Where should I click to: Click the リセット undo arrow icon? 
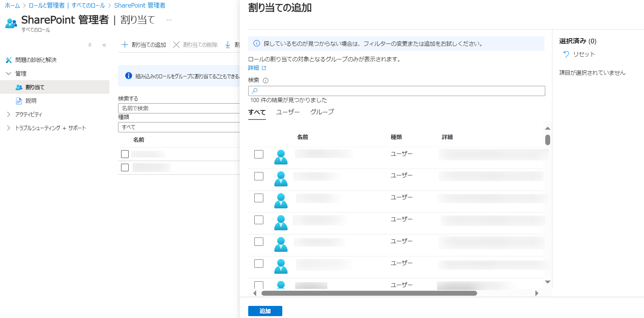pos(566,54)
